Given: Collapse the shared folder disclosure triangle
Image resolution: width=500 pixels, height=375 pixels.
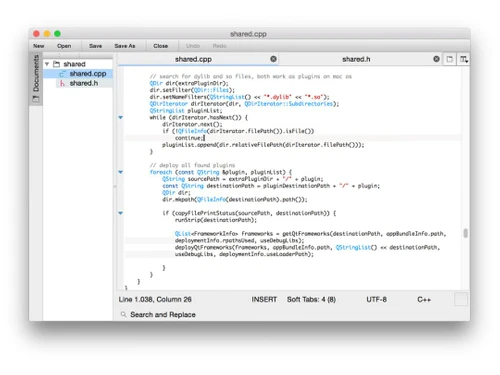Looking at the screenshot, I should (47, 64).
